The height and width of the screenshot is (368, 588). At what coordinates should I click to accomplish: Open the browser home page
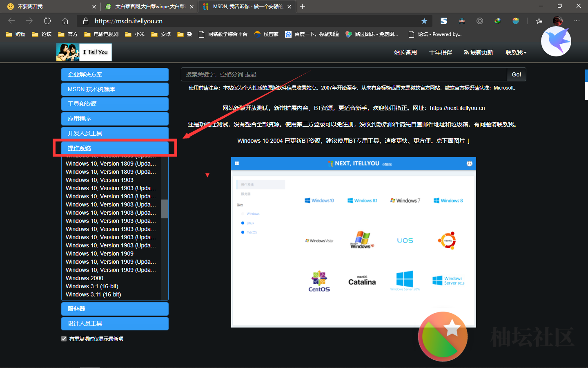pyautogui.click(x=65, y=21)
